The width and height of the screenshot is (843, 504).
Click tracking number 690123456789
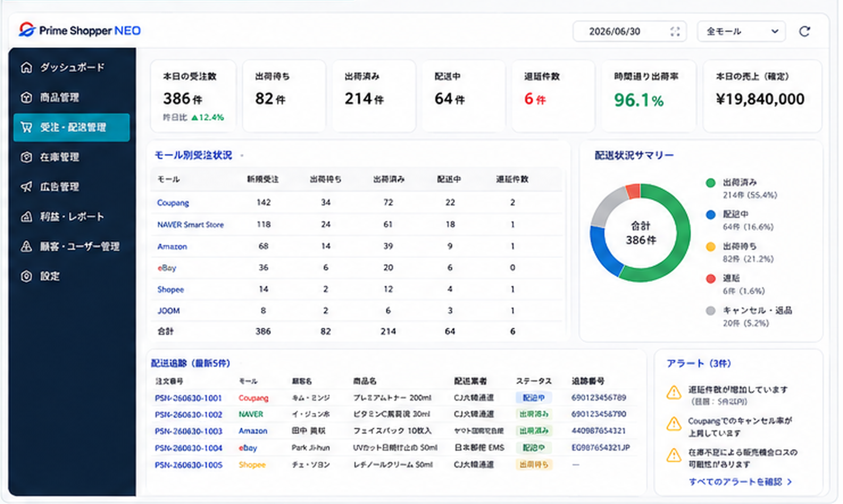point(599,398)
